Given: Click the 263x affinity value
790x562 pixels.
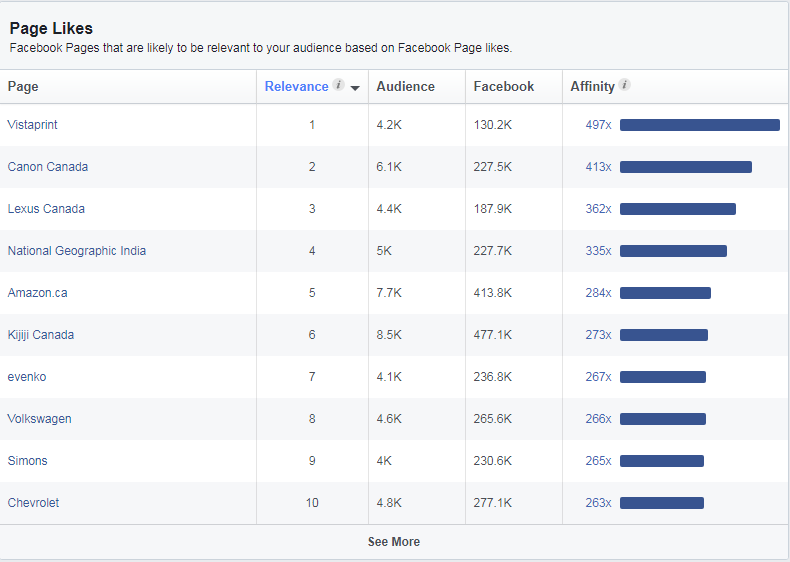Looking at the screenshot, I should [599, 503].
